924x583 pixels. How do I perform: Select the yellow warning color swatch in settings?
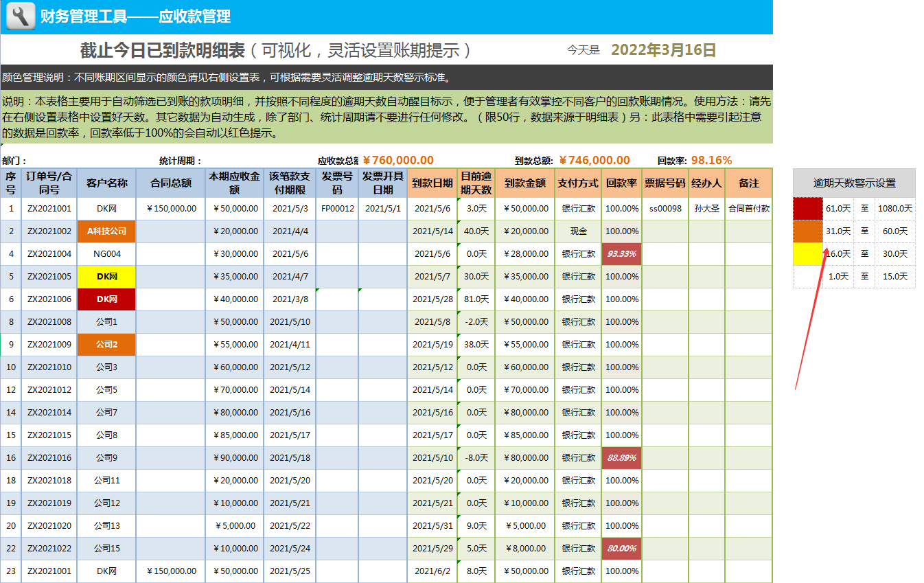click(807, 254)
